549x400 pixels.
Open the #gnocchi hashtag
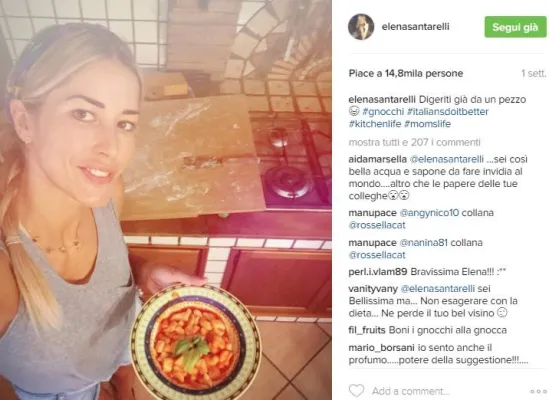(x=383, y=112)
